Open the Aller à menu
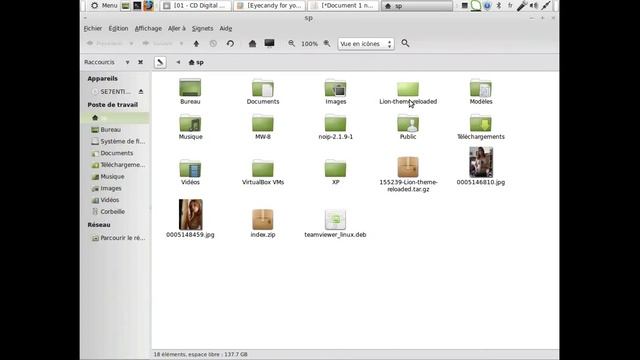 coord(177,28)
